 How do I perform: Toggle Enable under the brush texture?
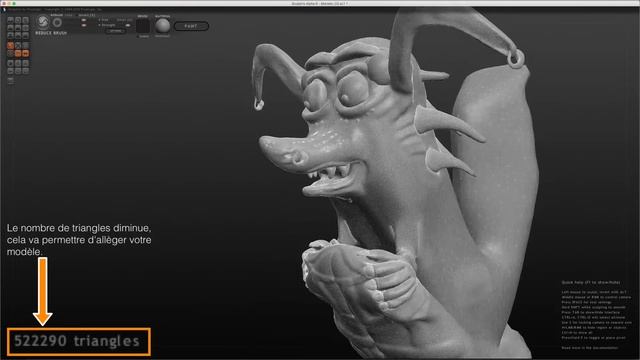tap(143, 36)
